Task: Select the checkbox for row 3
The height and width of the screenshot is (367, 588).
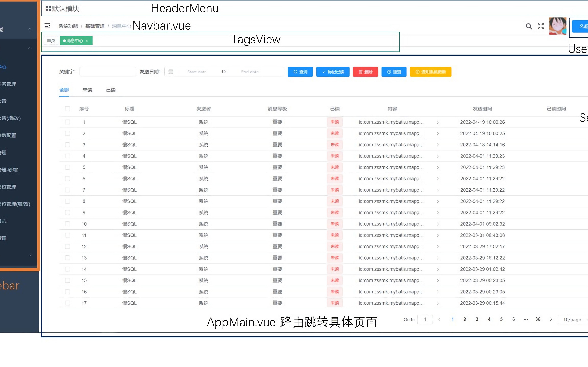Action: [x=68, y=145]
